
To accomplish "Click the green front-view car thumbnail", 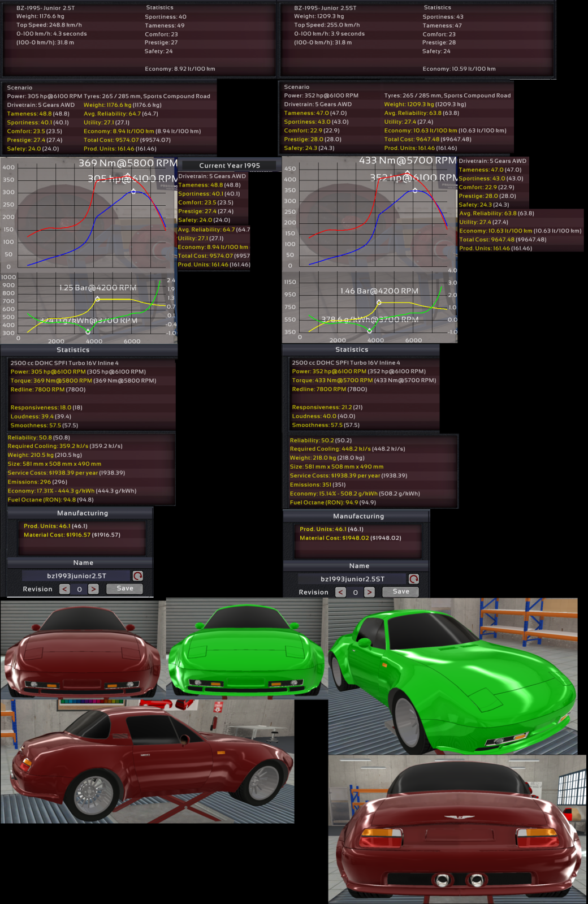I will pos(247,649).
